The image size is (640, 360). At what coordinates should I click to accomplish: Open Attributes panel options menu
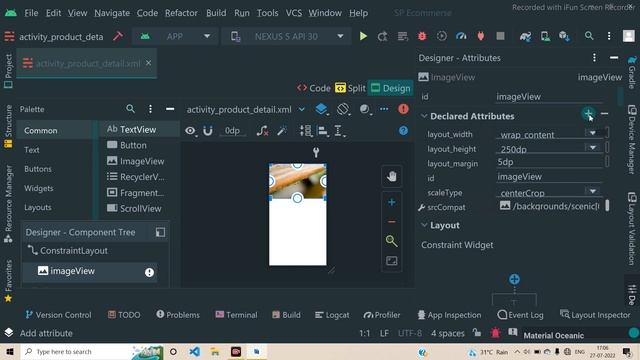click(x=594, y=58)
